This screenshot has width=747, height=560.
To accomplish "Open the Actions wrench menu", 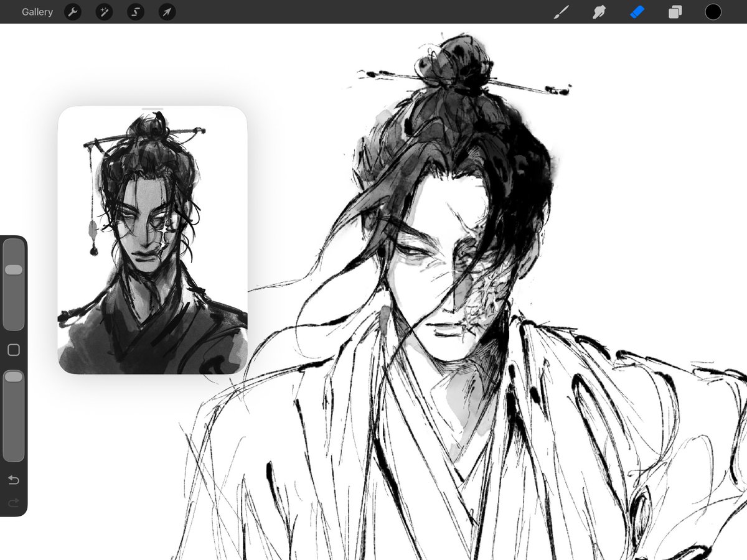I will click(x=73, y=12).
